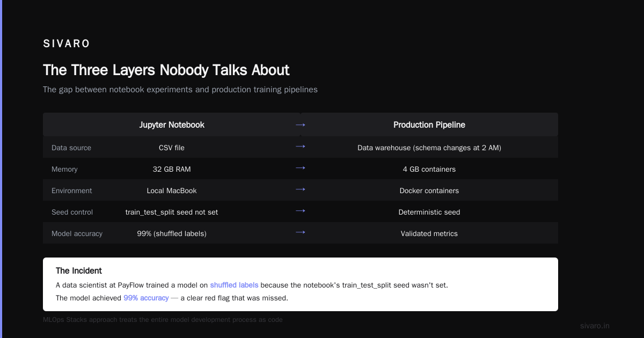644x338 pixels.
Task: Select 'train_test_split seed not set' cell
Action: [172, 212]
